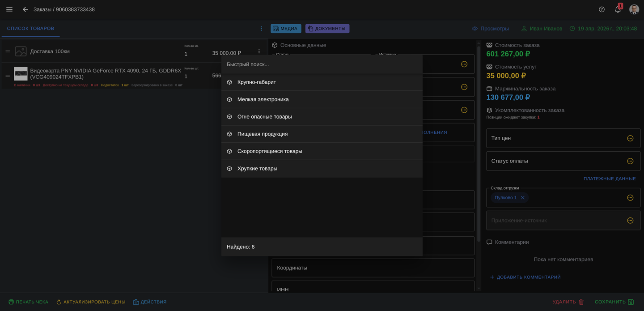
Task: Open the Платежные данные link
Action: coord(609,179)
